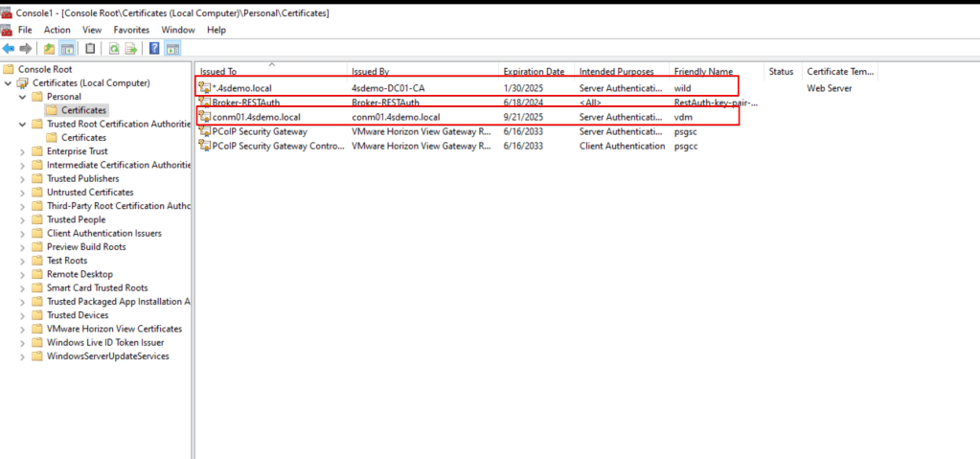Collapse the Personal folder node
The image size is (980, 459).
[24, 97]
